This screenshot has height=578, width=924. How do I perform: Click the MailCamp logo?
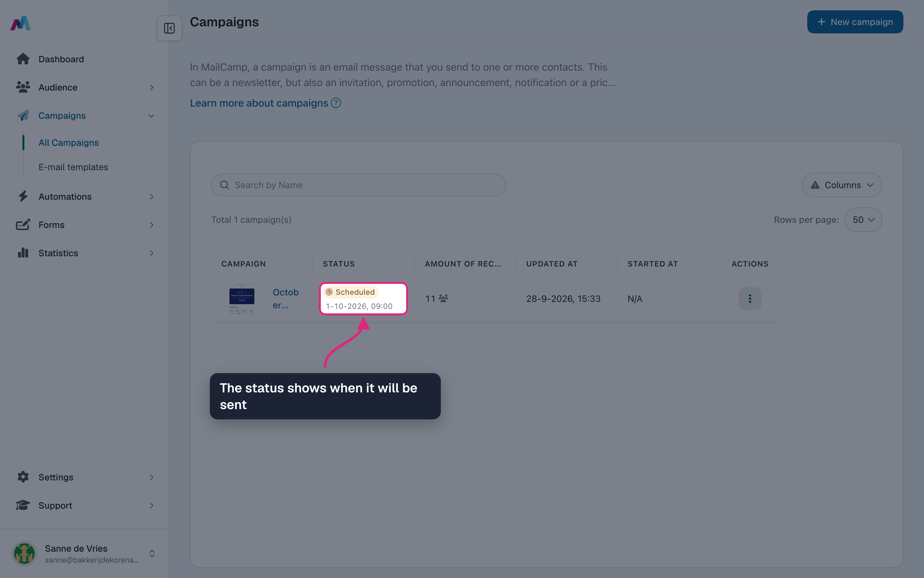point(21,23)
